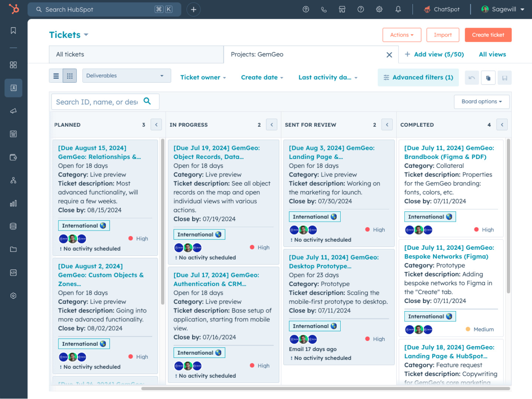
Task: Open the GemGeo: Relationships ticket due August 15
Action: click(x=99, y=152)
